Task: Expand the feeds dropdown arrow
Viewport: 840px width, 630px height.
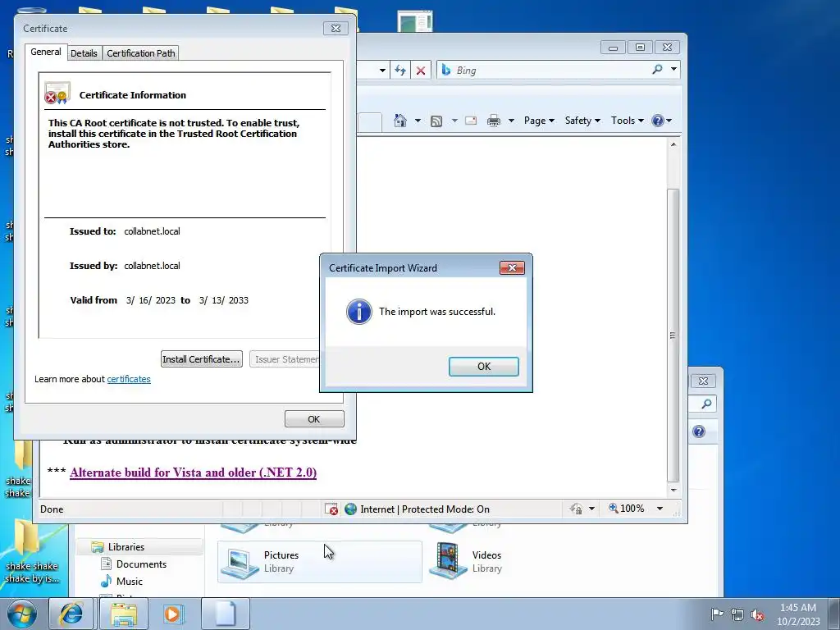Action: point(454,121)
